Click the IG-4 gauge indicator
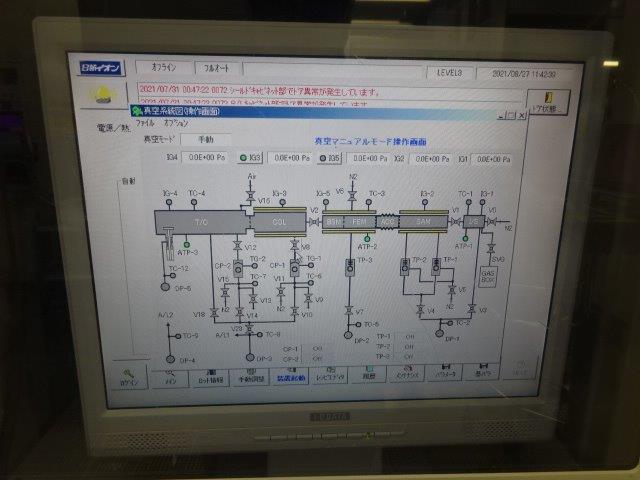This screenshot has height=480, width=640. [x=169, y=202]
